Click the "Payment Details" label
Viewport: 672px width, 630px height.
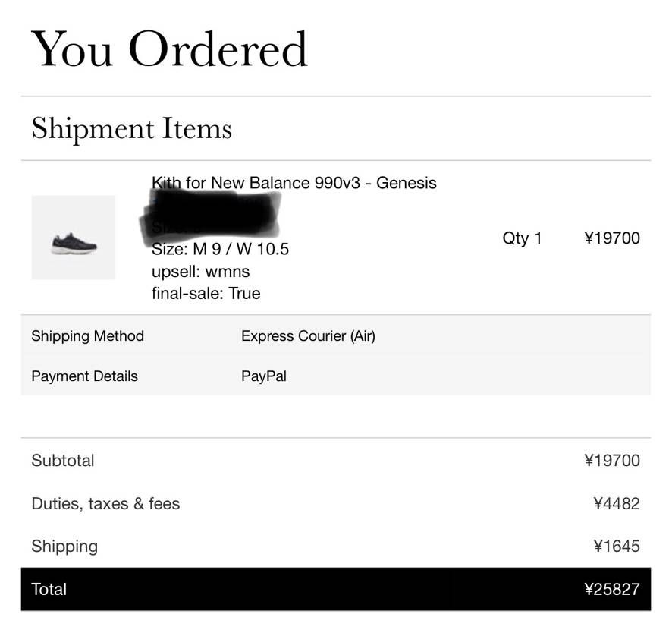coord(84,376)
